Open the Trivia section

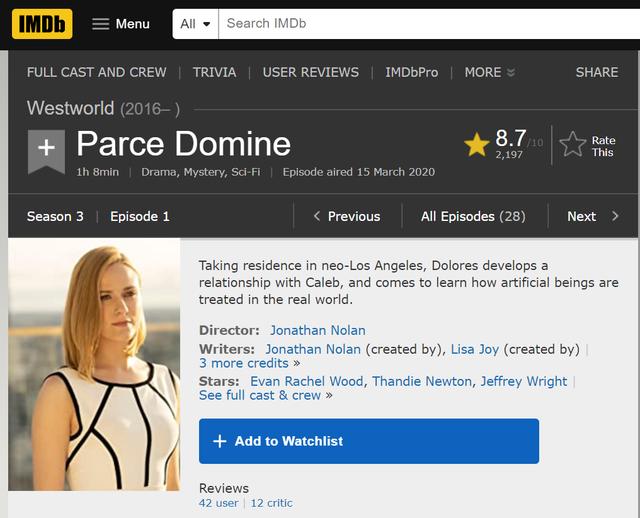click(x=215, y=72)
